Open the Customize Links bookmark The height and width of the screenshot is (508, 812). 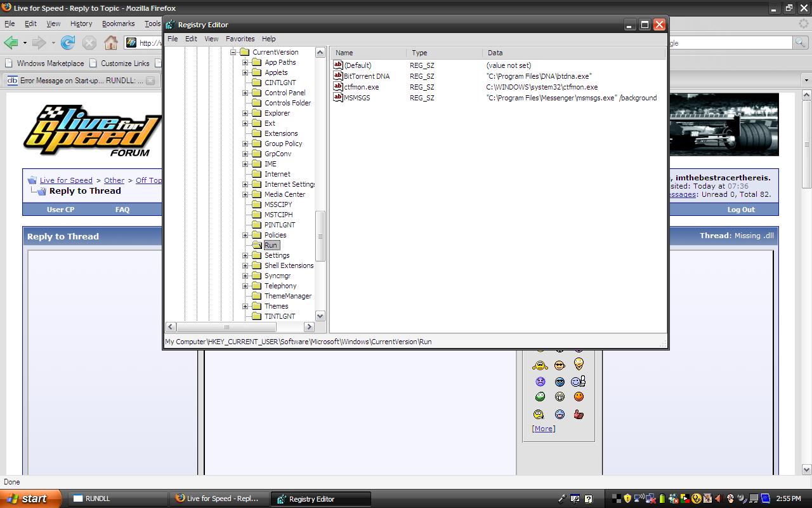point(119,63)
